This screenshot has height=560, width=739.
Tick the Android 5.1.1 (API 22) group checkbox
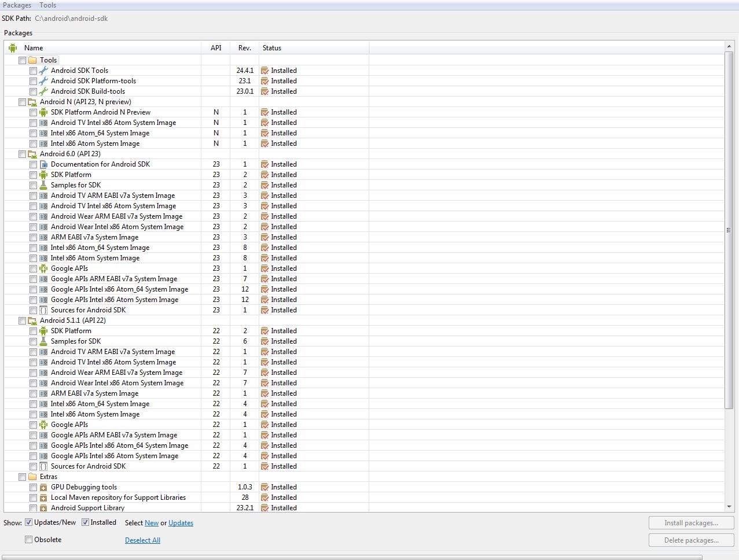click(22, 320)
